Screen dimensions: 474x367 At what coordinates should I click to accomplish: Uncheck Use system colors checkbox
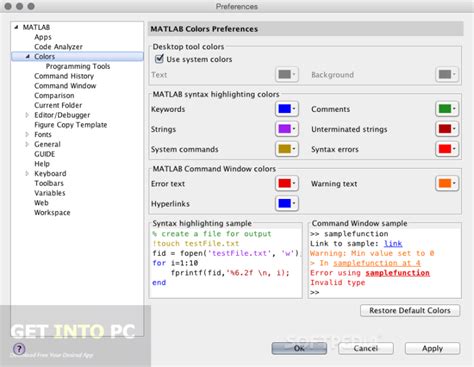coord(159,59)
